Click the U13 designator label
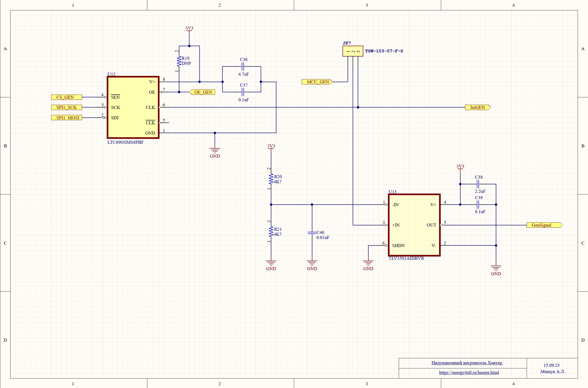The image size is (588, 388). 392,192
